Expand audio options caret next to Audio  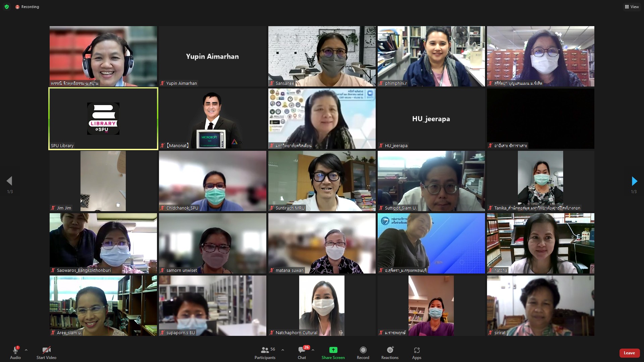(26, 350)
